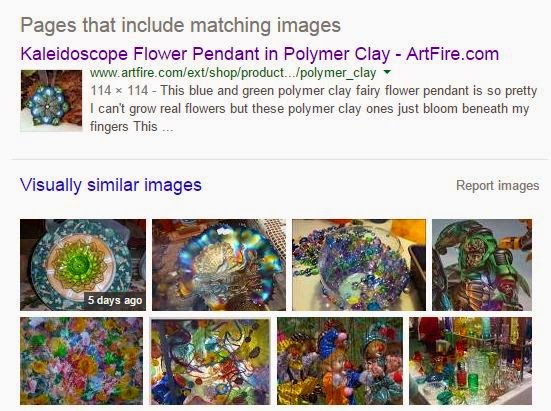Open the abstract swirling glass art image
Image resolution: width=551 pixels, height=411 pixels.
tap(210, 361)
